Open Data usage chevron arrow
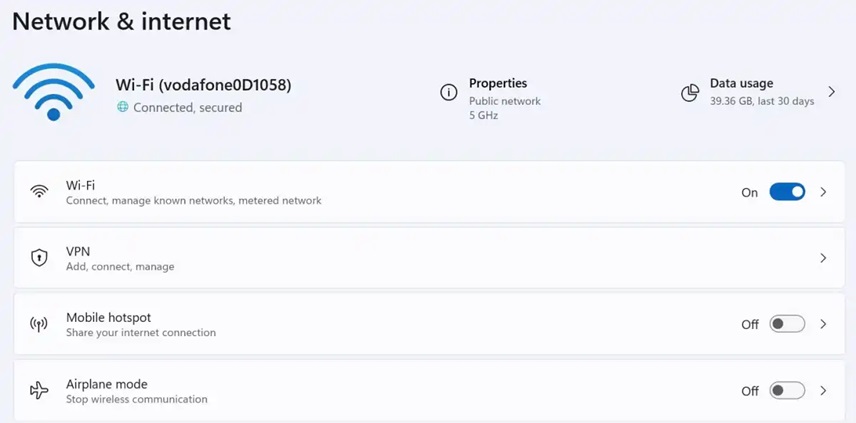Image resolution: width=856 pixels, height=423 pixels. coord(831,92)
